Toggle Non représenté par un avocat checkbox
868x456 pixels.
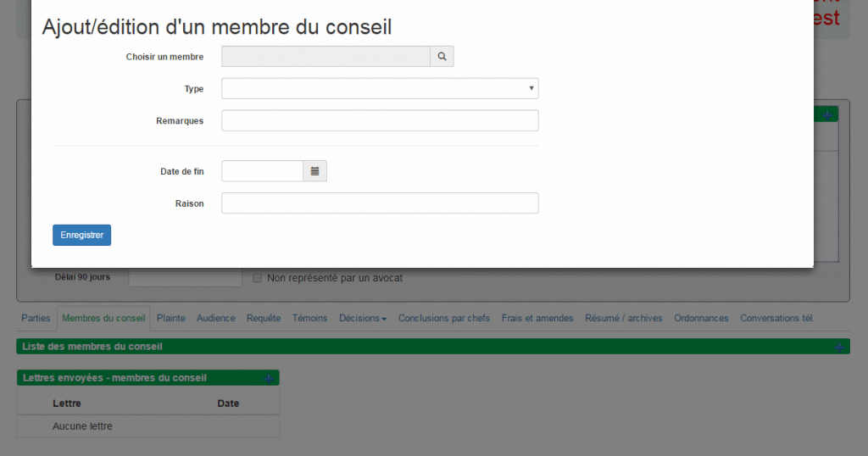258,278
